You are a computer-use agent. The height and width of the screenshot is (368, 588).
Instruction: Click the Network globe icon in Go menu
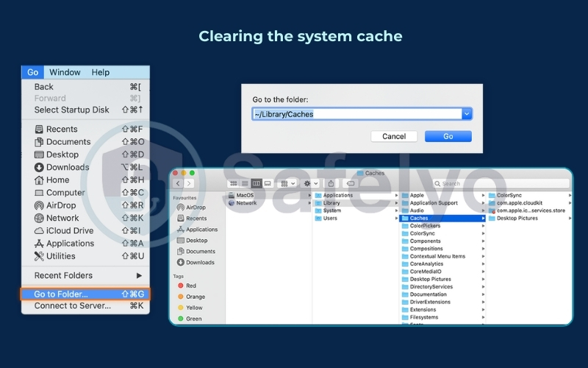pos(39,218)
